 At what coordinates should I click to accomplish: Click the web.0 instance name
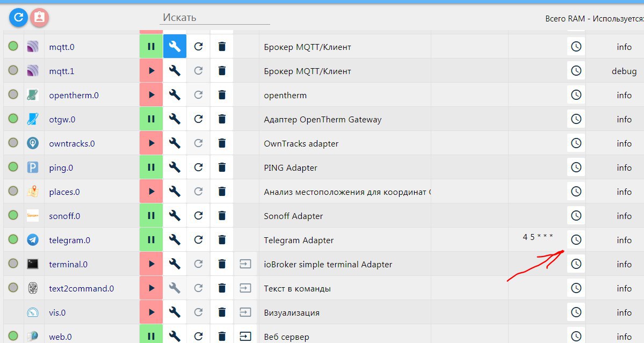pyautogui.click(x=60, y=337)
